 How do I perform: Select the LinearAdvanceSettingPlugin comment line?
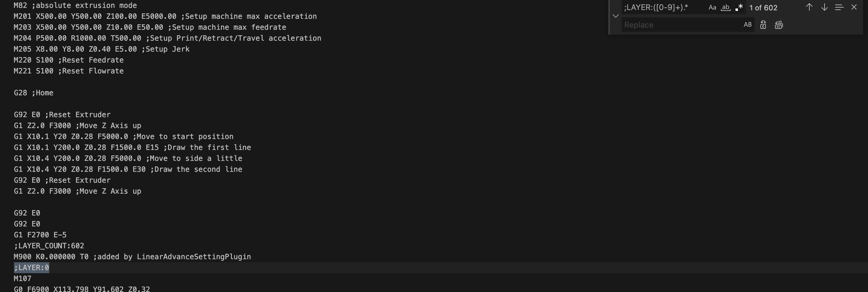click(x=132, y=256)
